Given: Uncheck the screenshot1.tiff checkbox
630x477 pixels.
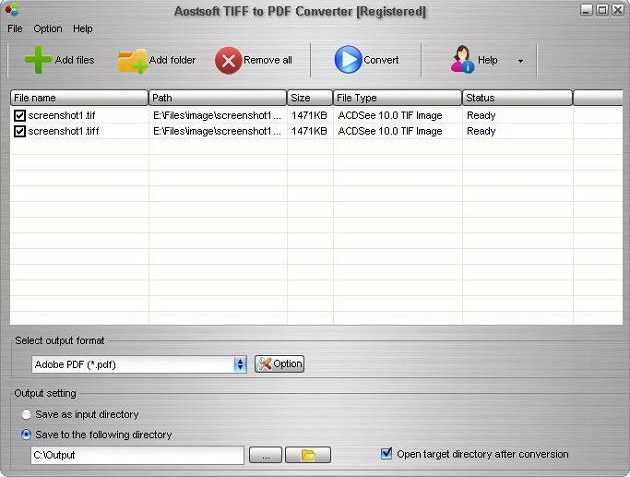Looking at the screenshot, I should (20, 131).
